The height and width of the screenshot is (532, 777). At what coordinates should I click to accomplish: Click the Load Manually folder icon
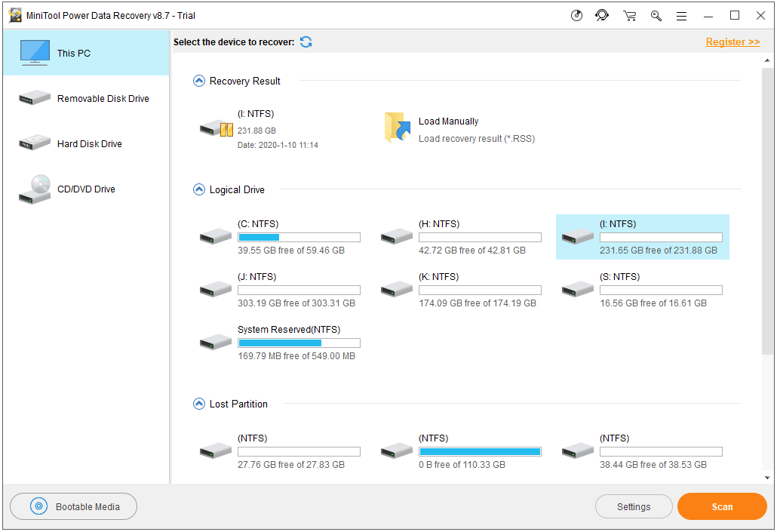[396, 127]
